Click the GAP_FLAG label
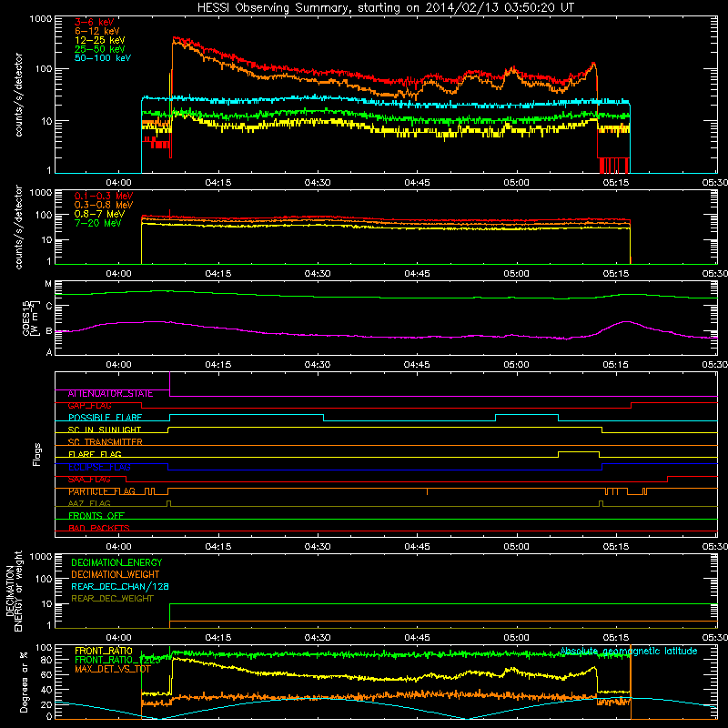The image size is (728, 728). tap(89, 405)
